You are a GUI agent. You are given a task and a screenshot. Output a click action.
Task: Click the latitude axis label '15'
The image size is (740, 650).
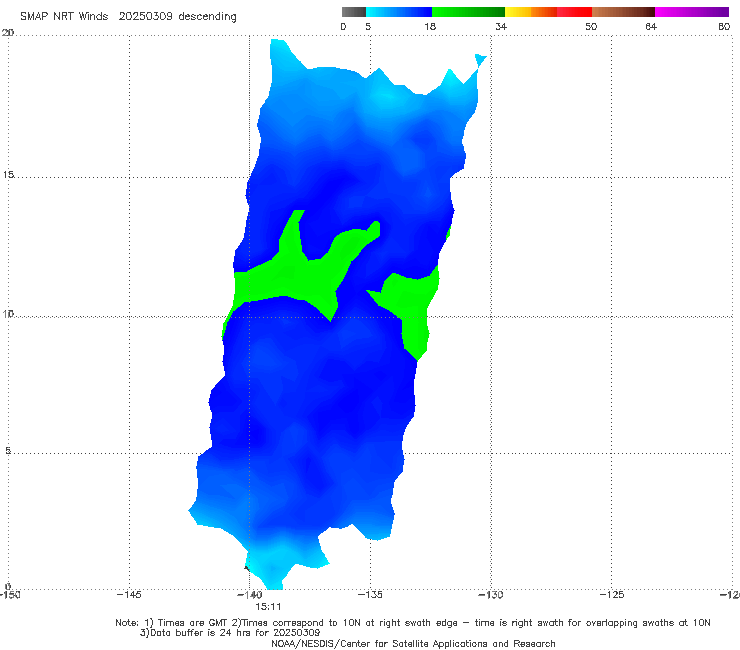(8, 175)
